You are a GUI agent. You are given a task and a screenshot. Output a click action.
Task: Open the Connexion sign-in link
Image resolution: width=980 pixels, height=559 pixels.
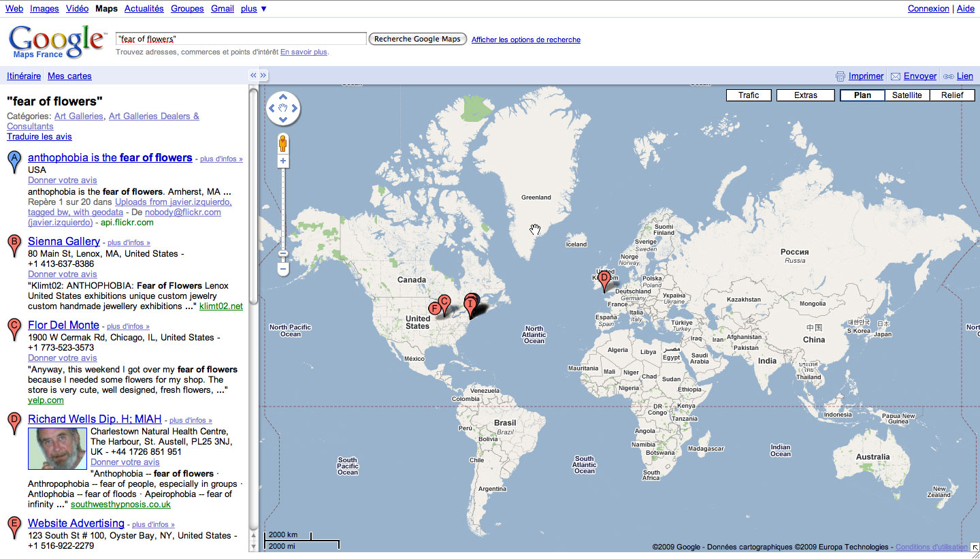[x=928, y=9]
